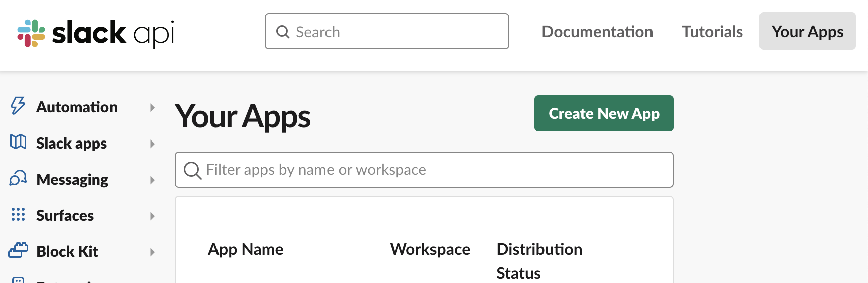Click the Distribution Status column header
868x283 pixels.
[x=539, y=261]
